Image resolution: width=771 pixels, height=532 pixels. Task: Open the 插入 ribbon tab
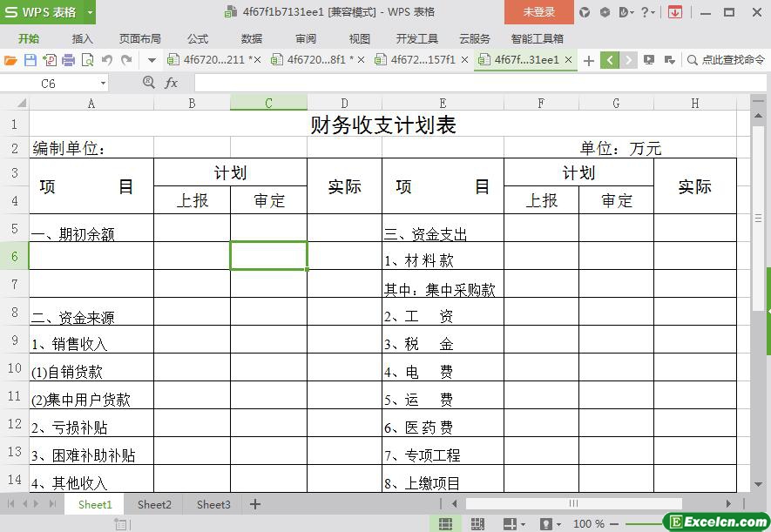[x=82, y=39]
